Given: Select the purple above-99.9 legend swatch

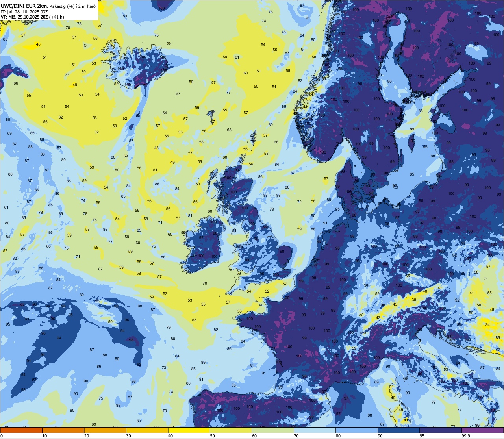Looking at the screenshot, I should tap(483, 430).
